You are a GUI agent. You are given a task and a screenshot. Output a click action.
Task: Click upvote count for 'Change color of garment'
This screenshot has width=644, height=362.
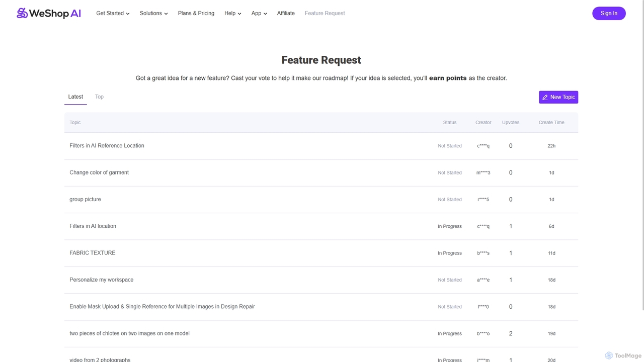coord(511,172)
